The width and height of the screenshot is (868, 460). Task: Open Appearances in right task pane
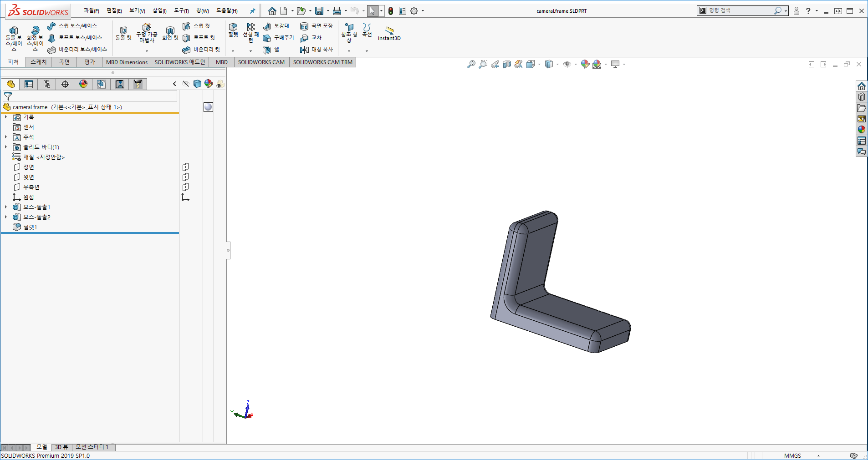(x=862, y=130)
